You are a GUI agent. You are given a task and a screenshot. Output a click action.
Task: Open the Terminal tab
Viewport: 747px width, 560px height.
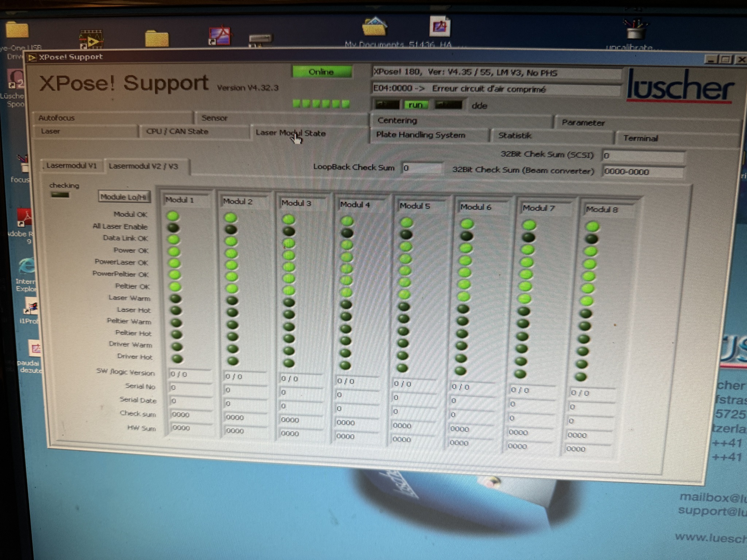click(640, 138)
